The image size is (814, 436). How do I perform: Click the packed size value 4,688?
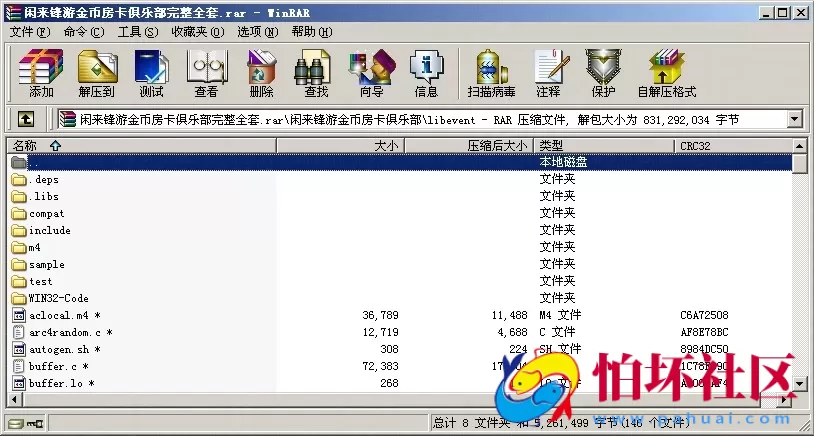512,332
